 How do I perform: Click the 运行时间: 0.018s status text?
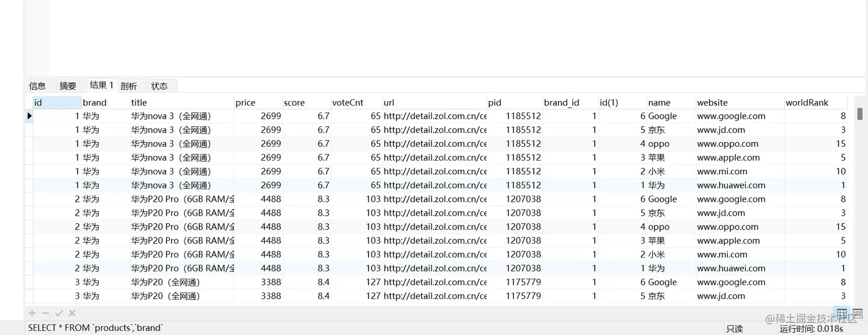(811, 329)
